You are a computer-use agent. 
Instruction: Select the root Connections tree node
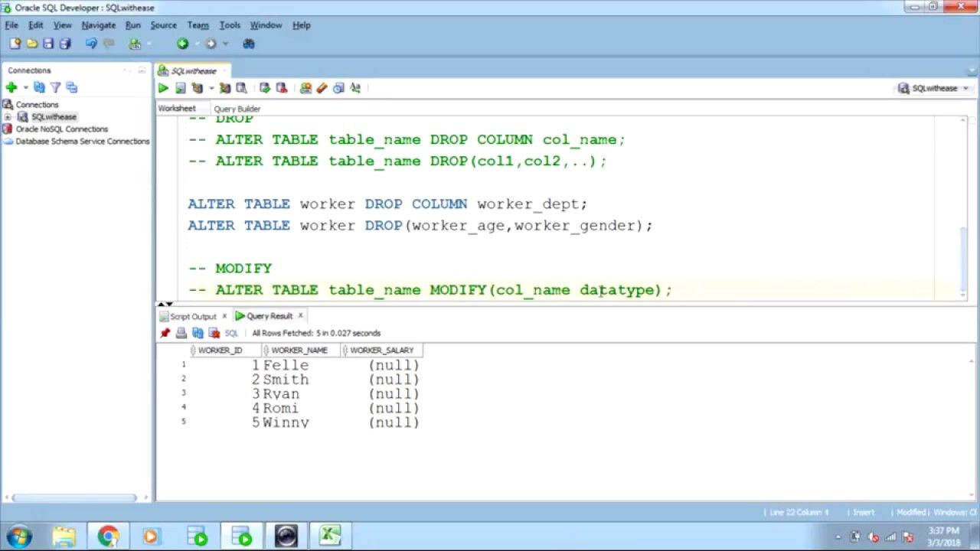37,105
